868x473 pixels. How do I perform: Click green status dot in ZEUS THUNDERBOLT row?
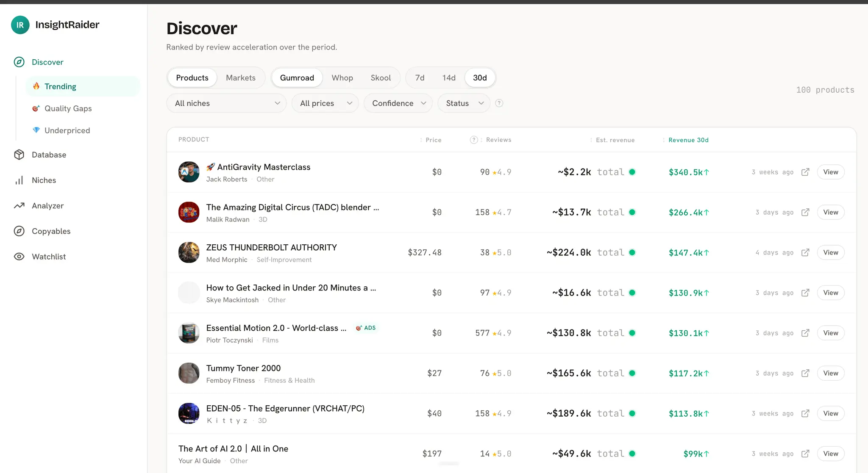[x=632, y=252]
